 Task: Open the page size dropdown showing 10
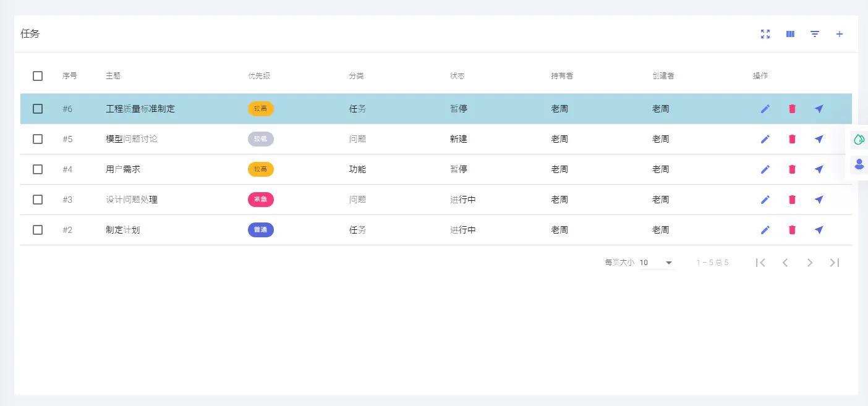[657, 263]
